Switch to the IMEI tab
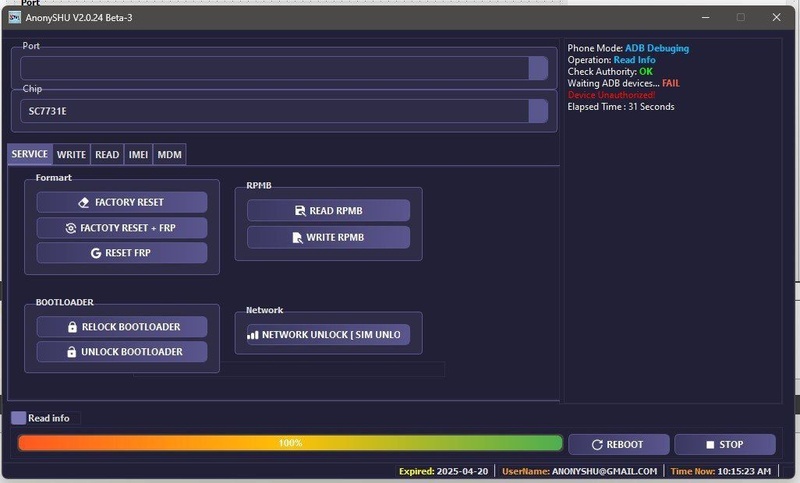Image resolution: width=800 pixels, height=483 pixels. click(x=138, y=155)
